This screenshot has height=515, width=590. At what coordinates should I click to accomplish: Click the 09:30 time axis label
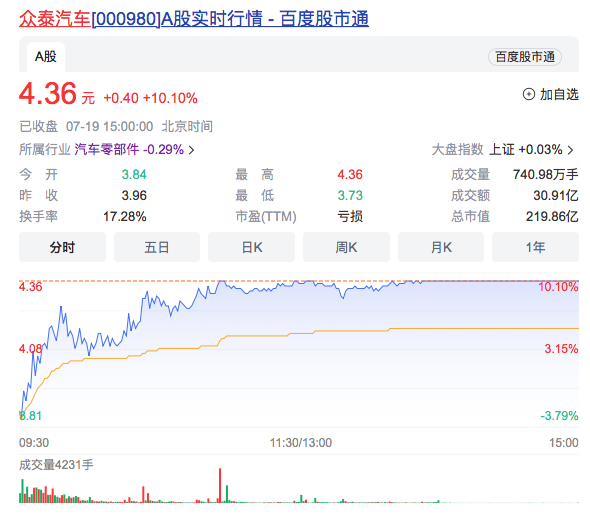(x=34, y=443)
